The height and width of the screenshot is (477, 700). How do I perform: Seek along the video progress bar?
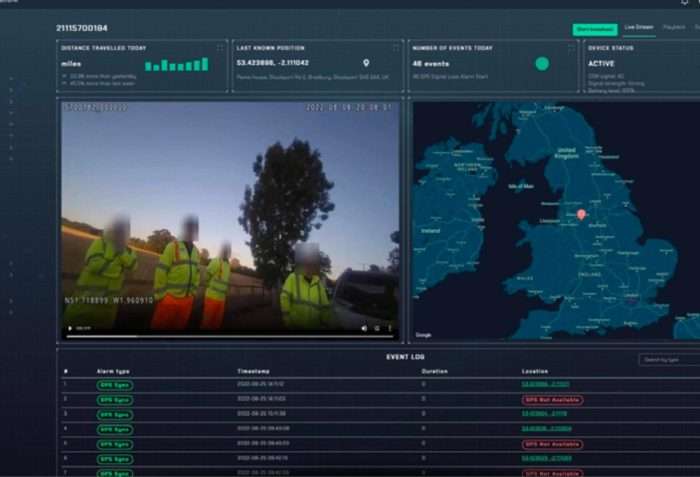[230, 336]
